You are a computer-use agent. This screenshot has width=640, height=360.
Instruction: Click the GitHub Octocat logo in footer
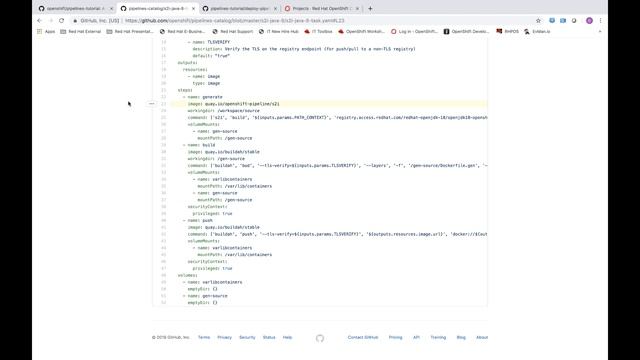(x=320, y=338)
